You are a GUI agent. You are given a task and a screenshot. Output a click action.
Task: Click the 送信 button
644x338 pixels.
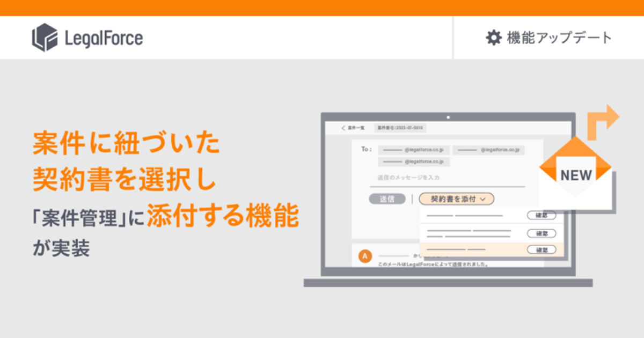[387, 199]
